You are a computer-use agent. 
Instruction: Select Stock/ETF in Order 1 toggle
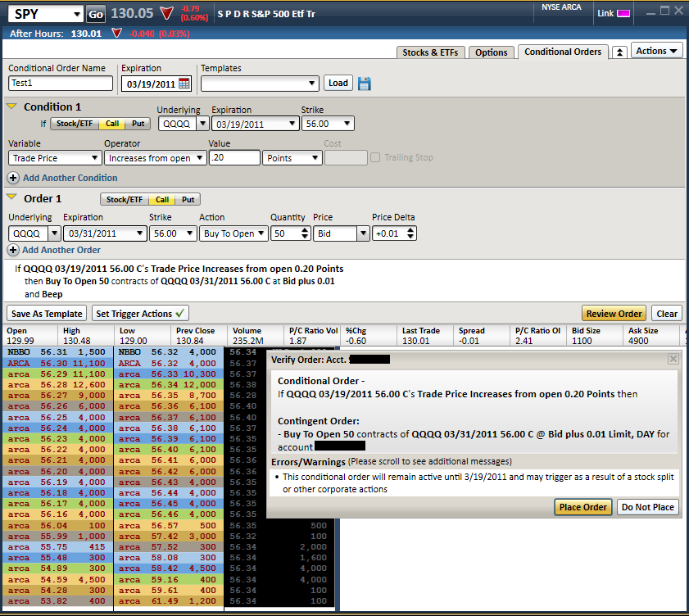(125, 200)
